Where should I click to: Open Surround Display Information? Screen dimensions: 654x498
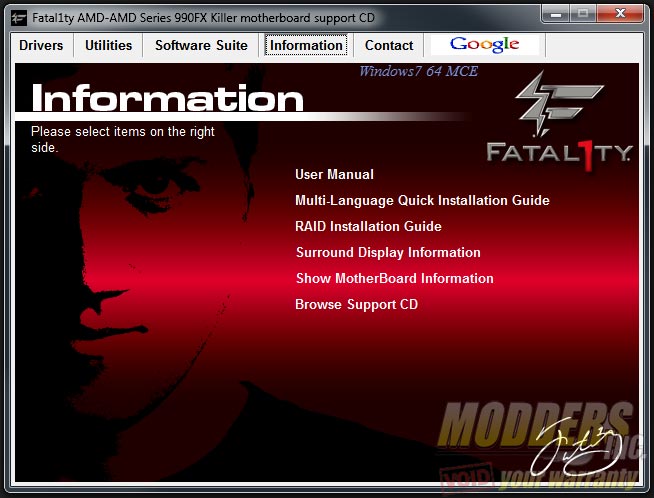pyautogui.click(x=388, y=252)
